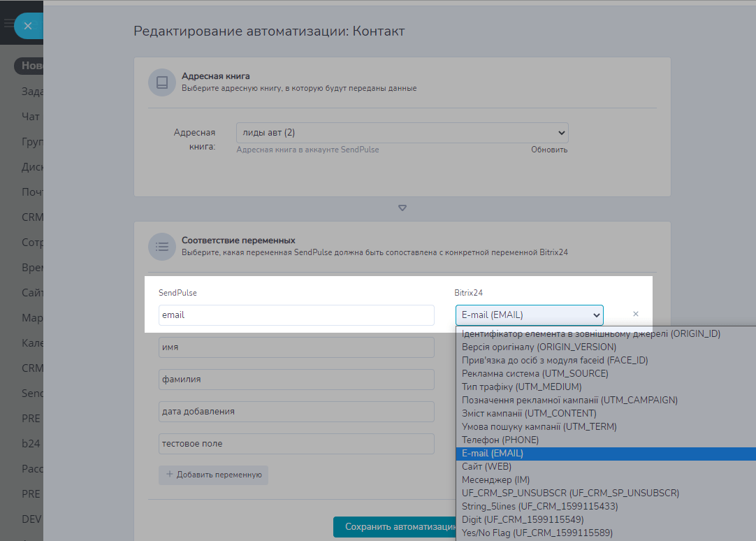Image resolution: width=756 pixels, height=541 pixels.
Task: Select Сайт (WEB) option
Action: (487, 466)
